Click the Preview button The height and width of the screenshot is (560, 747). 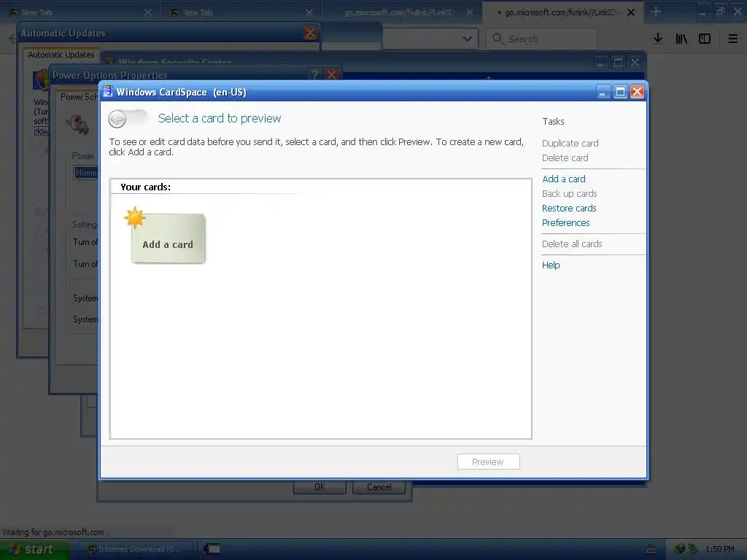click(488, 462)
